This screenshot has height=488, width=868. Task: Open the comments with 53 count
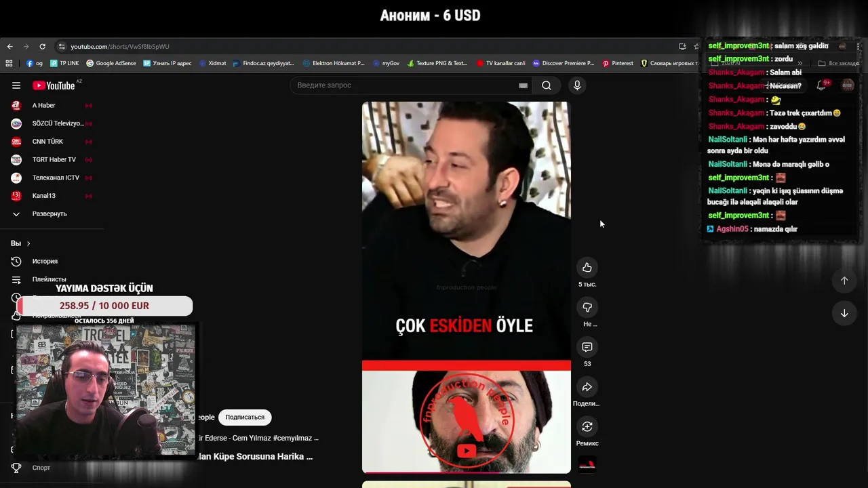point(587,347)
